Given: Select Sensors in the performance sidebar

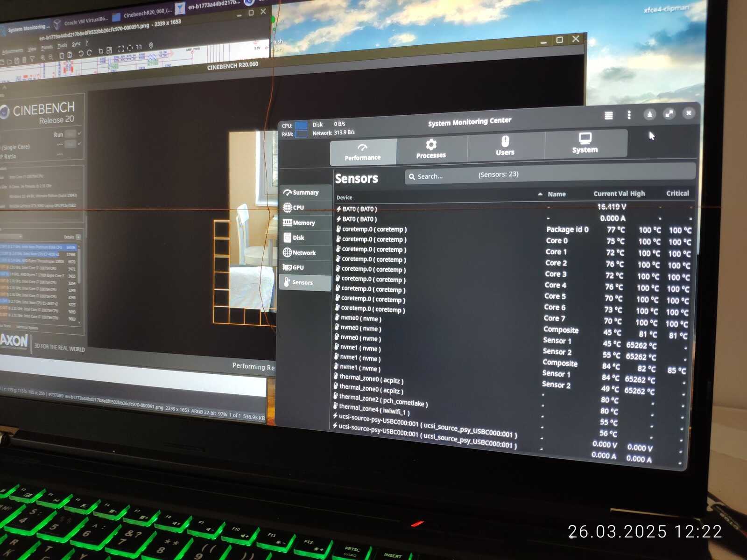Looking at the screenshot, I should [305, 282].
